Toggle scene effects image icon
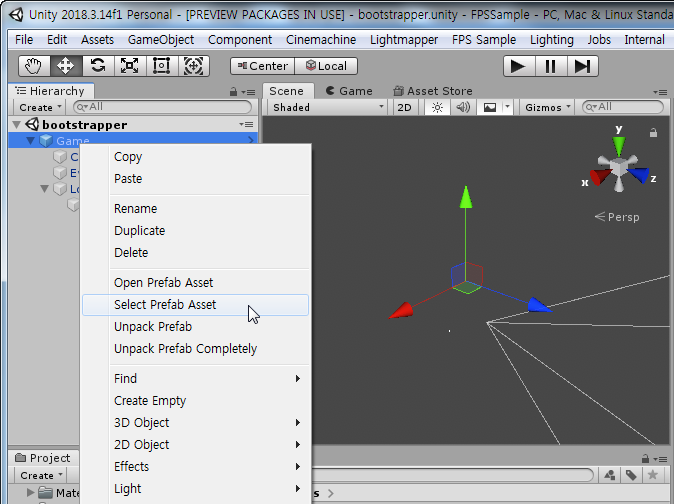Viewport: 674px width, 504px height. point(490,107)
